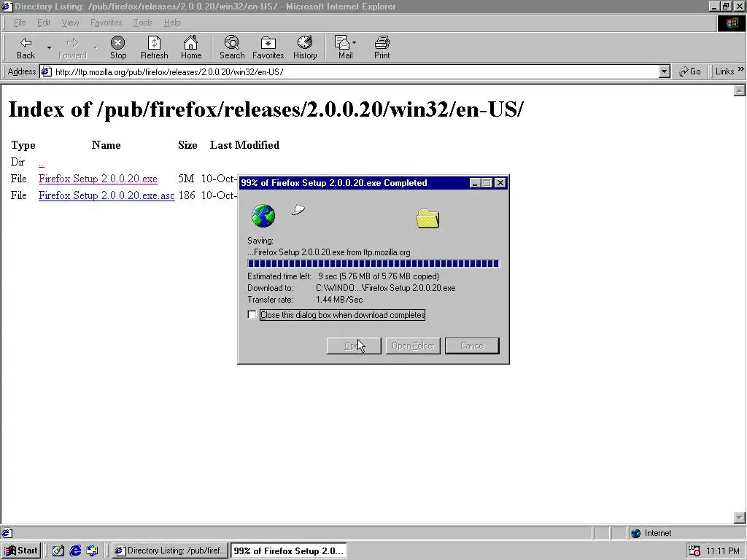
Task: Follow the parent directory '..' link
Action: [x=42, y=163]
